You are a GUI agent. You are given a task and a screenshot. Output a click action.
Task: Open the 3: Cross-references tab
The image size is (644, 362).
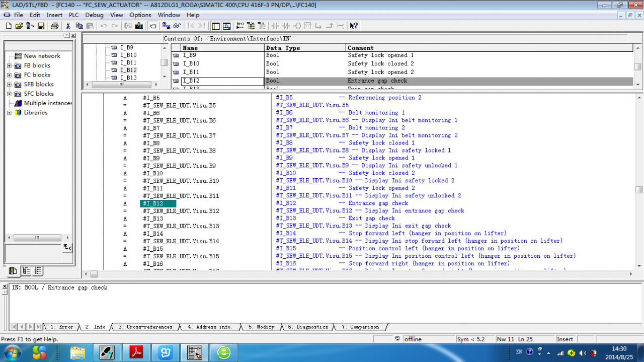[x=145, y=327]
